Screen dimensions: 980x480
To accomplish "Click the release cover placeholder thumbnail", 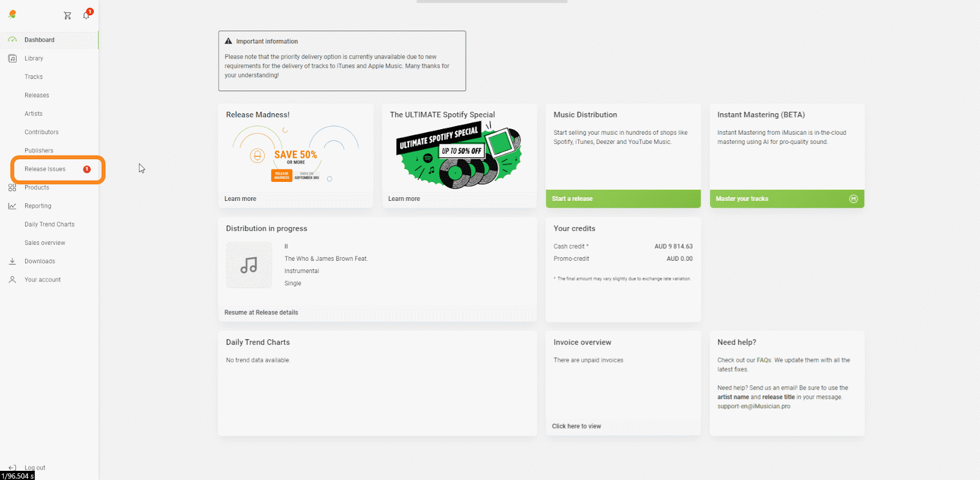I will [x=249, y=265].
